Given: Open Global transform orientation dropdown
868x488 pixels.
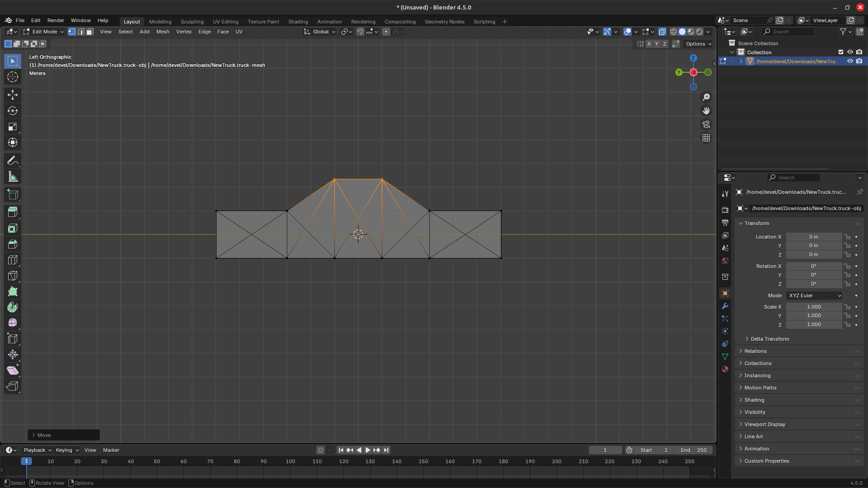Looking at the screenshot, I should click(320, 32).
